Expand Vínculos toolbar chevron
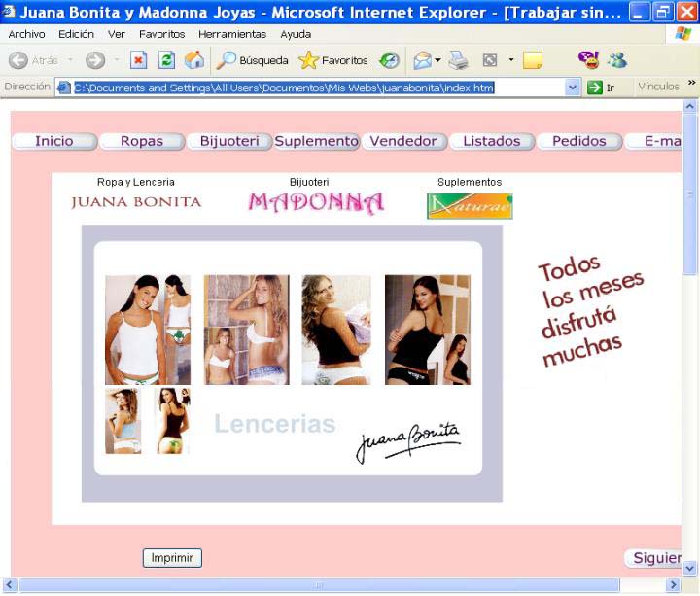This screenshot has width=700, height=596. 692,83
